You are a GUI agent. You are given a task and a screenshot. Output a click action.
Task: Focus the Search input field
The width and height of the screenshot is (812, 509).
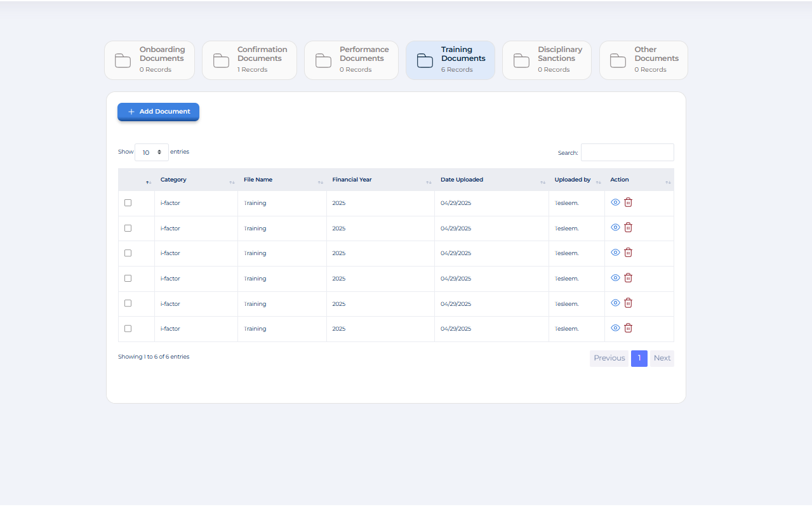coord(627,152)
